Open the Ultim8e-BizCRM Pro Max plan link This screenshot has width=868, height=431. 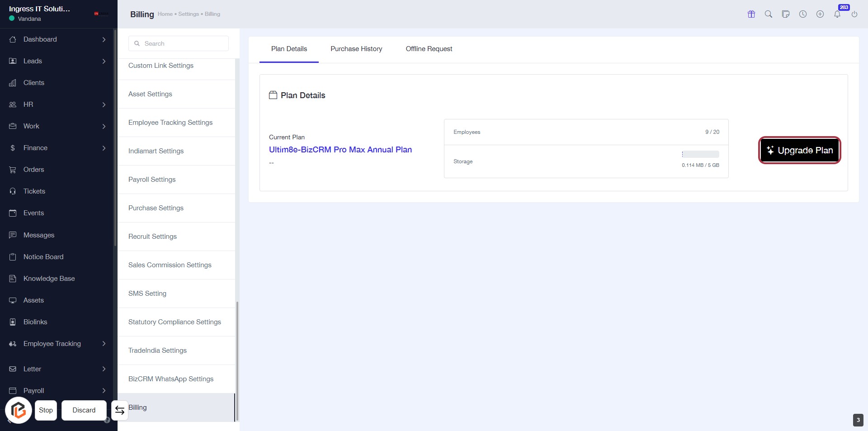(x=340, y=150)
